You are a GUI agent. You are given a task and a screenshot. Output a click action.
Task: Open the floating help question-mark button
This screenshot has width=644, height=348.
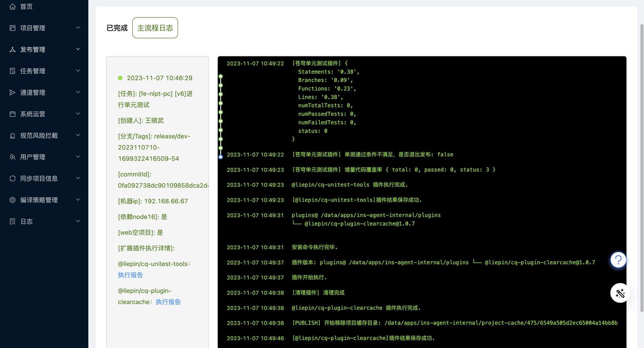[x=618, y=260]
